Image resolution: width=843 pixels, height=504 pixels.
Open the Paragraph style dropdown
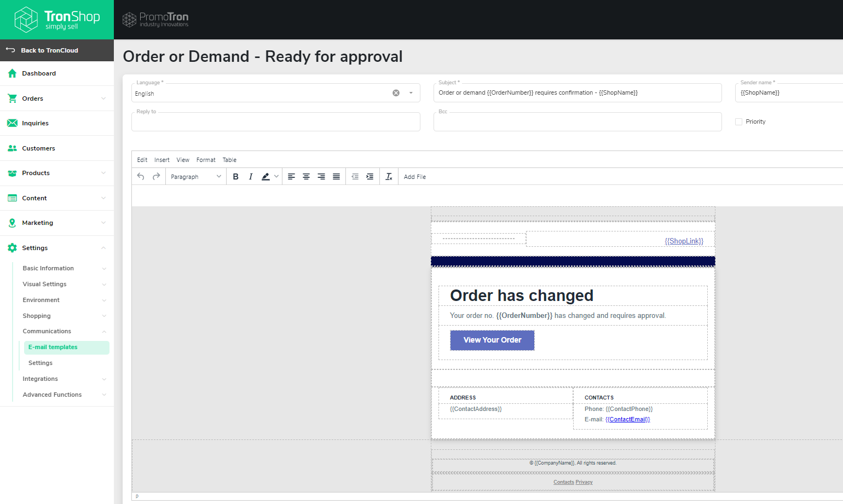click(196, 176)
